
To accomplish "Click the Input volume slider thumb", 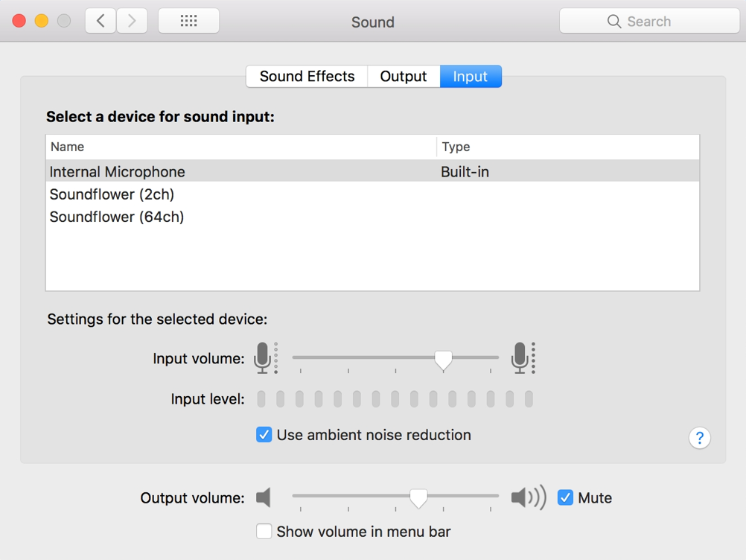I will pos(443,360).
